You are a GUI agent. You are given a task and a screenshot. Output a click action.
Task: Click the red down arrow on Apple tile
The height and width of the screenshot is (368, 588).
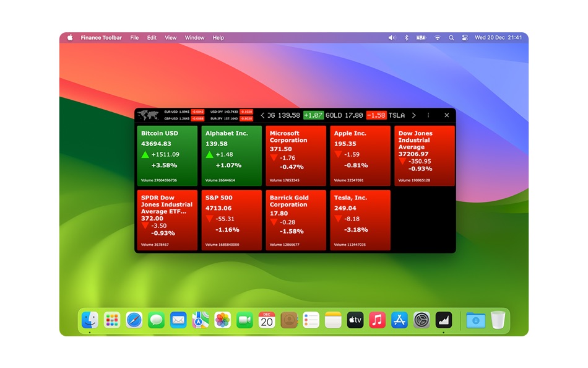(338, 154)
